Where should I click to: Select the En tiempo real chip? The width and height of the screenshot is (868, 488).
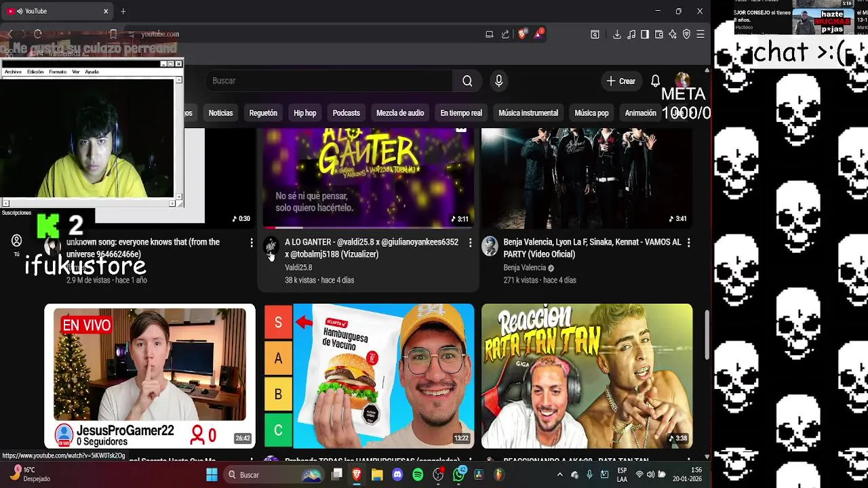[461, 113]
